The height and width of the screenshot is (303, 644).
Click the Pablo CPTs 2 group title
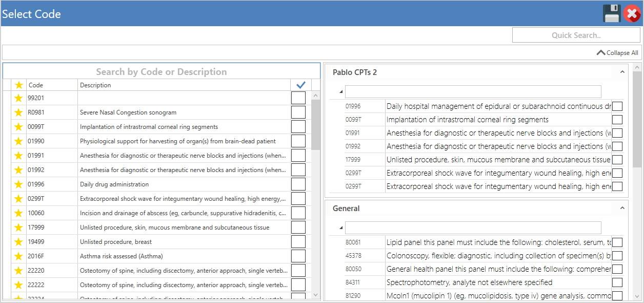pos(355,72)
